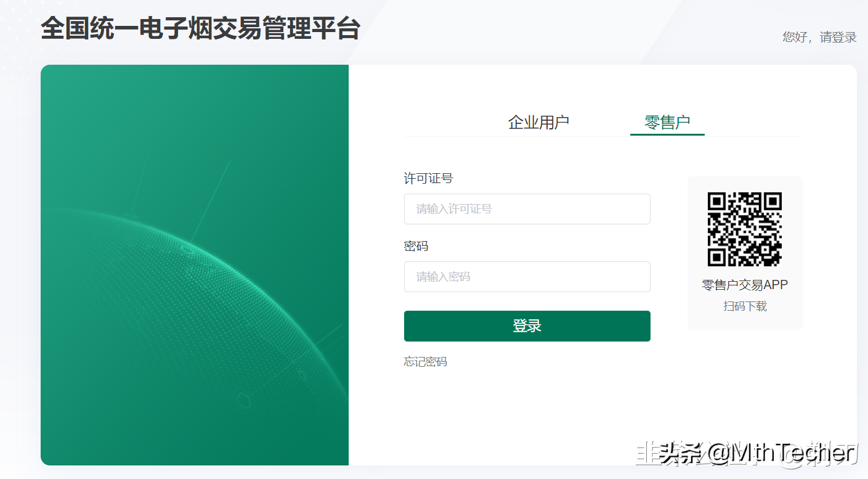
Task: Click the 许可证号 field label
Action: pos(428,178)
